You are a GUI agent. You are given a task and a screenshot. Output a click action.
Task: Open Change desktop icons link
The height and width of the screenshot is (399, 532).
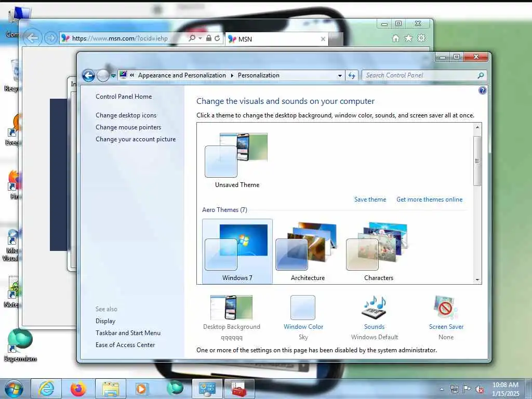(126, 115)
